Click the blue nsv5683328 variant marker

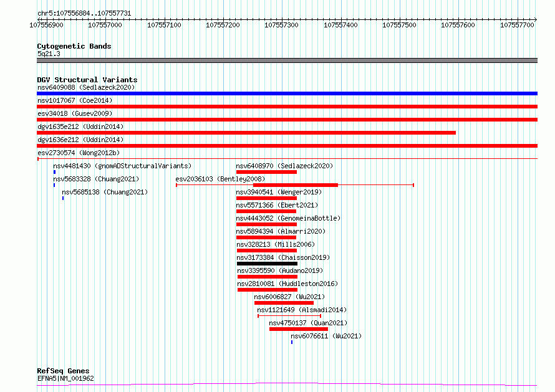click(54, 185)
